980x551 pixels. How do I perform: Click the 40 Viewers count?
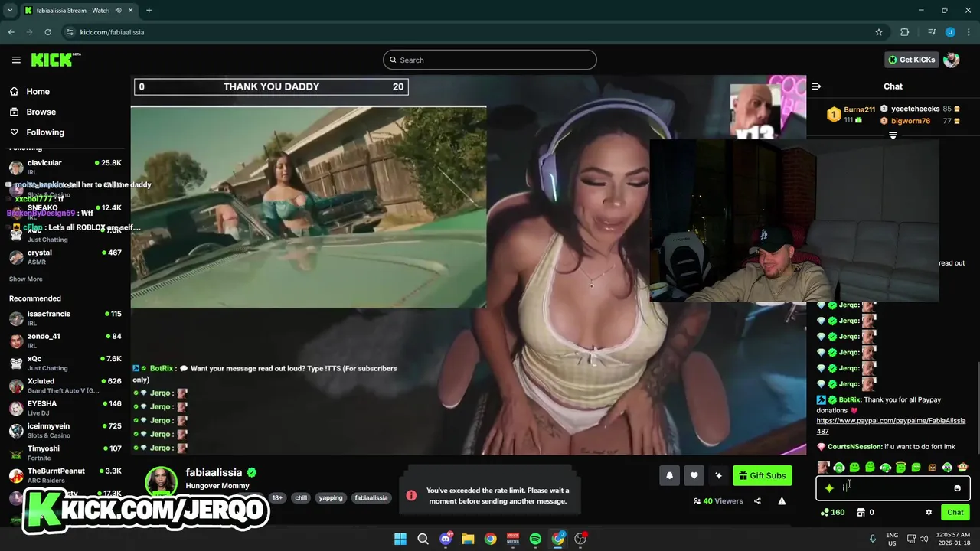pyautogui.click(x=718, y=501)
